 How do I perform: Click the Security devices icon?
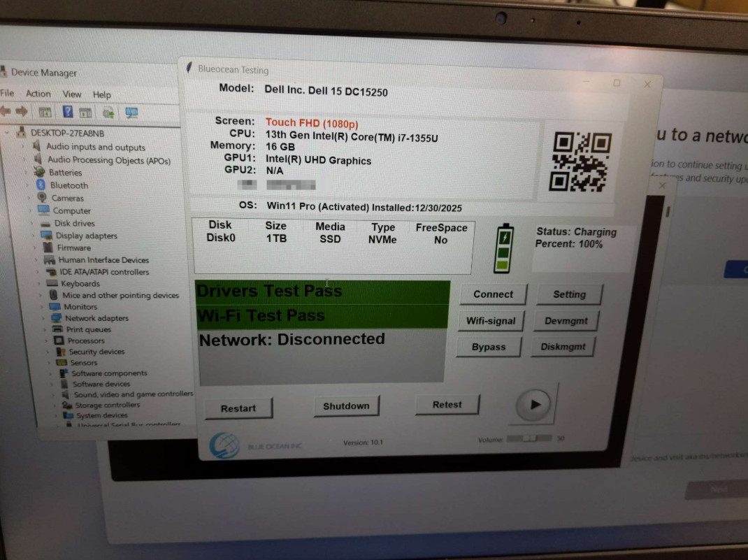(x=61, y=352)
